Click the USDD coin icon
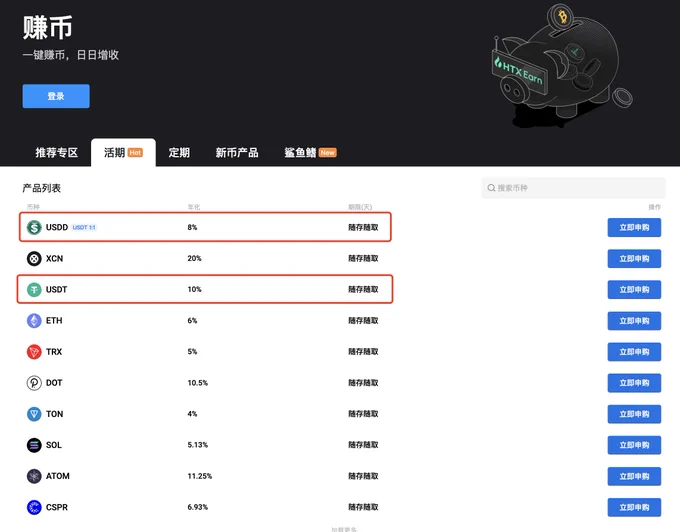Image resolution: width=680 pixels, height=532 pixels. pyautogui.click(x=34, y=227)
